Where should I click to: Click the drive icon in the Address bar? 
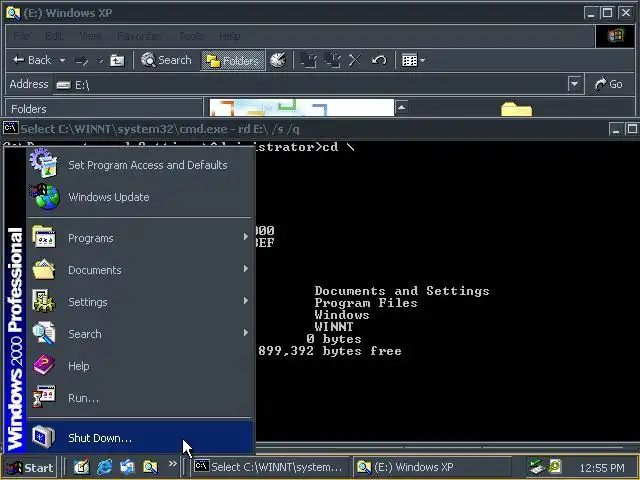(63, 85)
